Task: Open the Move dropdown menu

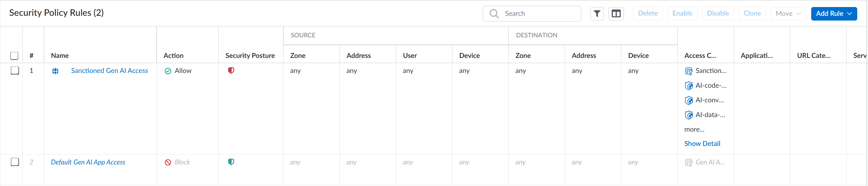Action: pyautogui.click(x=788, y=14)
